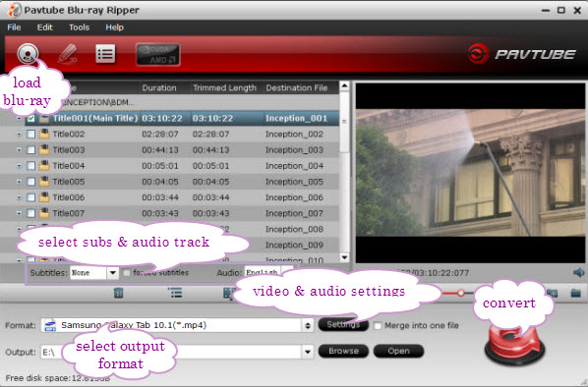Click the Title005 clip icon
Image resolution: width=588 pixels, height=387 pixels.
[44, 182]
